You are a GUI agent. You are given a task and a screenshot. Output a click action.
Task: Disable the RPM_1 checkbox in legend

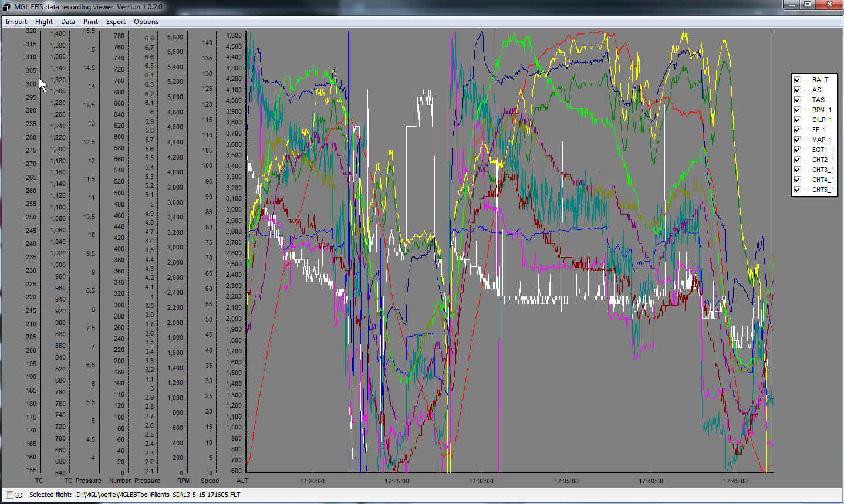(x=797, y=110)
